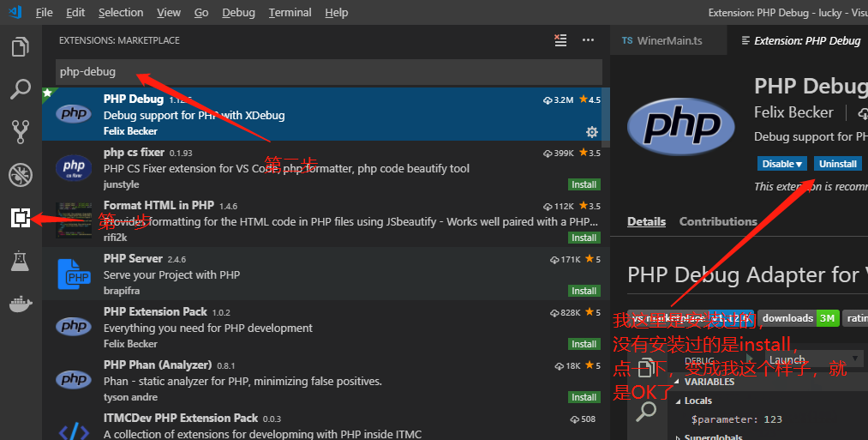Clear the extensions search results icon

point(560,40)
